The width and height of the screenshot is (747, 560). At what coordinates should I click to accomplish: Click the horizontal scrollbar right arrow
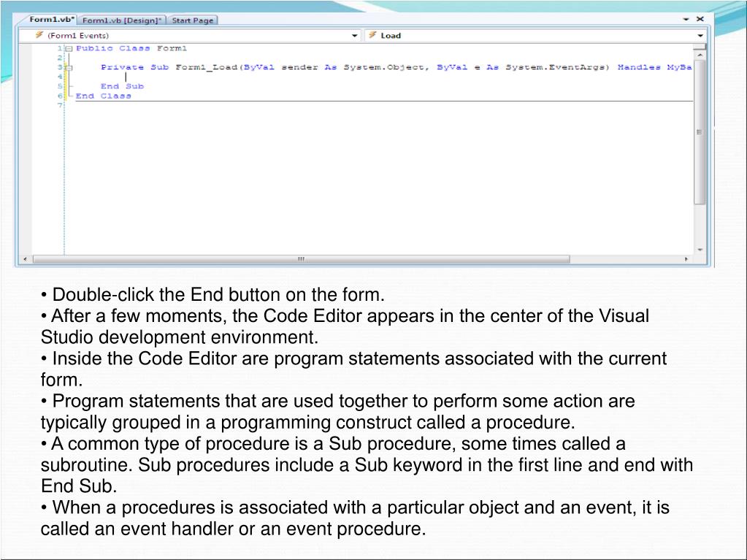pyautogui.click(x=686, y=259)
